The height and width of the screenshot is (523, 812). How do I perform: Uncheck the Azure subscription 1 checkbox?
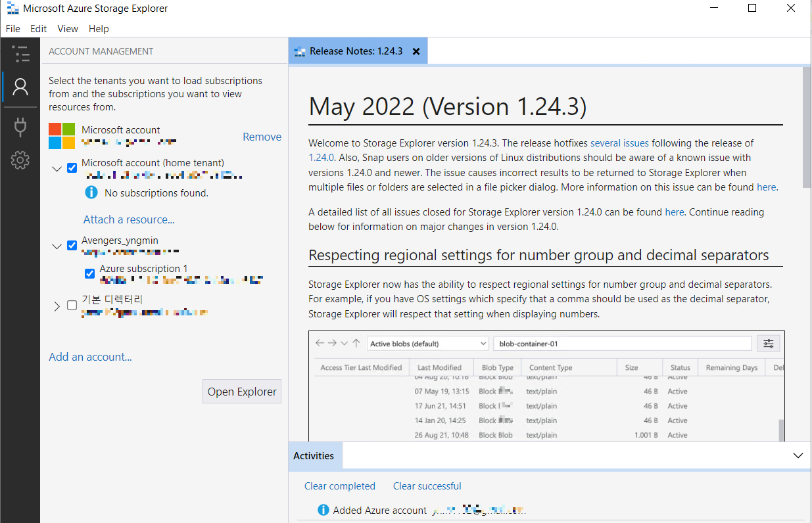[90, 273]
